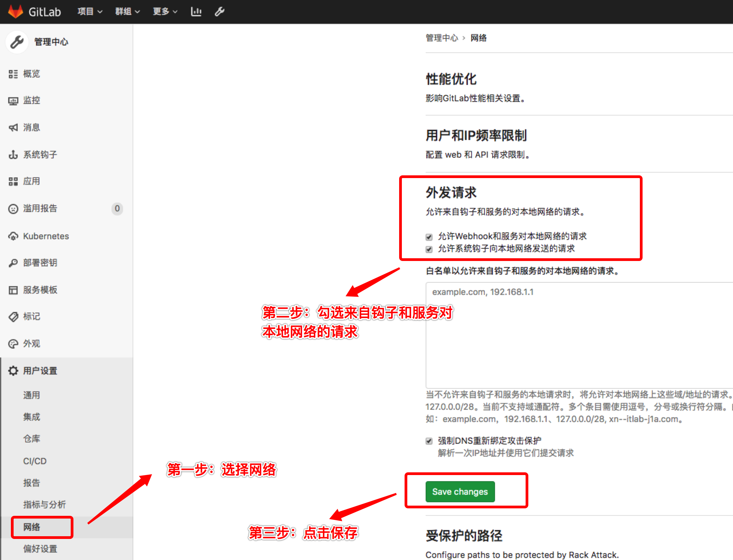The image size is (733, 560).
Task: Click the 用户设置 gear icon
Action: click(x=13, y=371)
